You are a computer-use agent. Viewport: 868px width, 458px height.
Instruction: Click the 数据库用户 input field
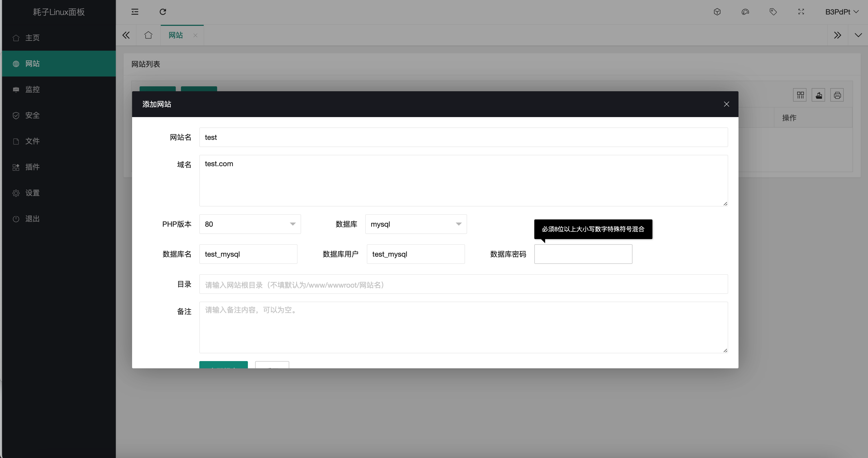(x=415, y=254)
